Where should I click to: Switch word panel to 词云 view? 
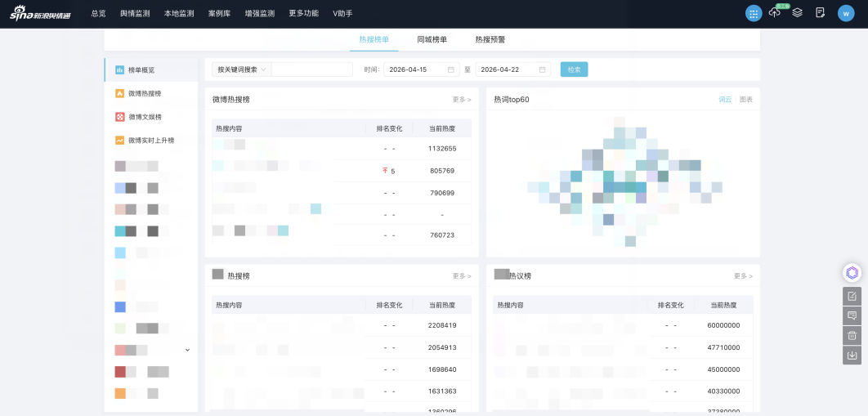point(725,100)
